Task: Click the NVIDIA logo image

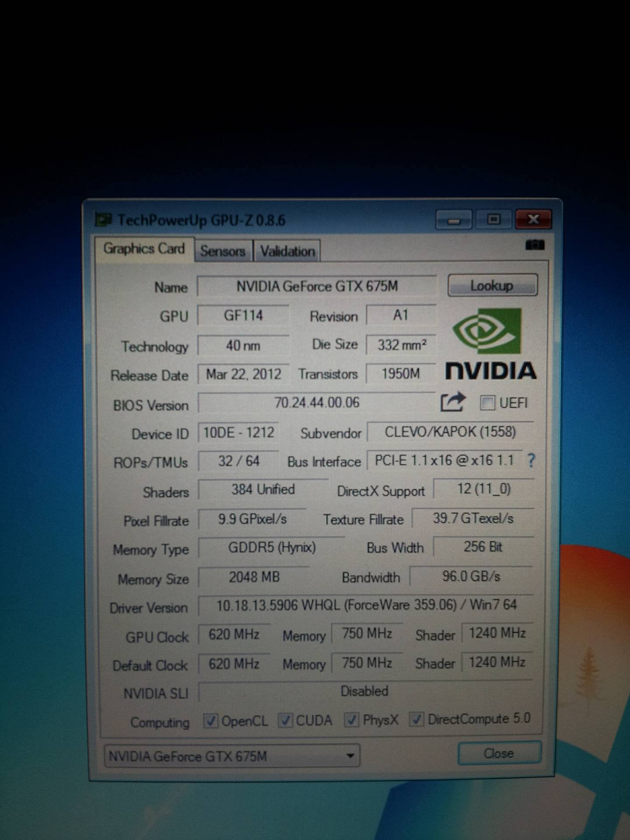Action: [490, 343]
